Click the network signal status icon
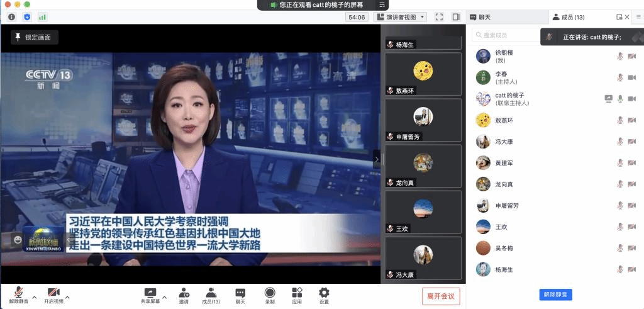Screen dimensions: 644x309 point(42,17)
